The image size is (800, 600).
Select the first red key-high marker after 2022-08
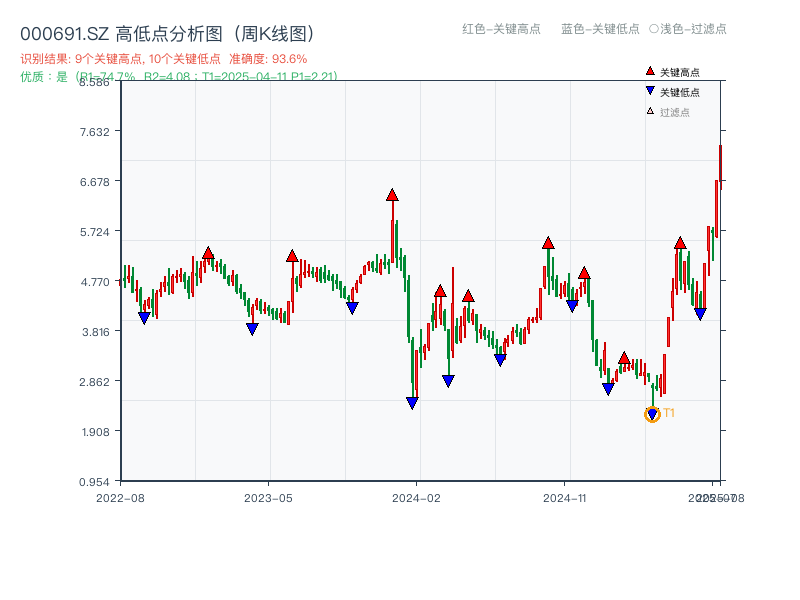pyautogui.click(x=208, y=253)
